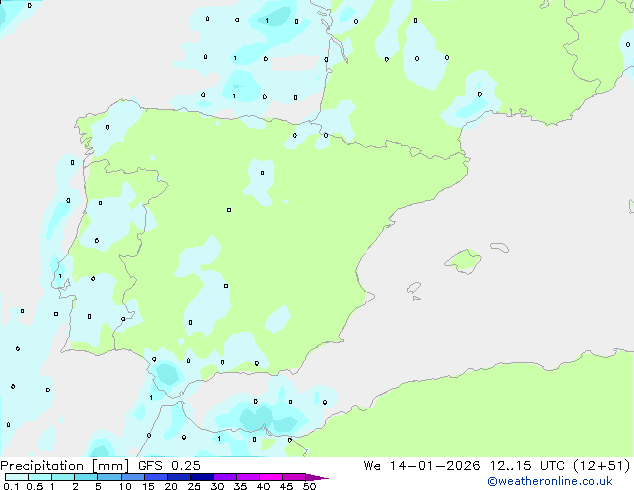The height and width of the screenshot is (490, 634).
Task: Click the '0.1' legend scale label
Action: coord(11,486)
